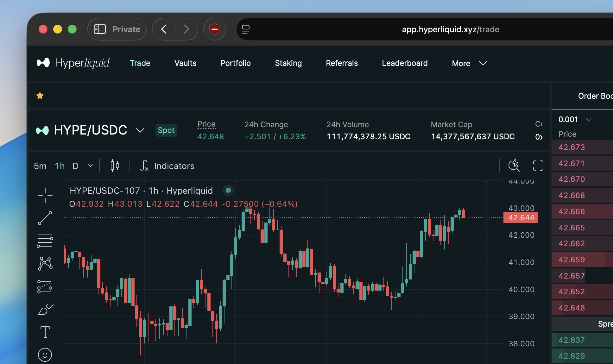Switch chart to 5m timeframe

pos(40,166)
